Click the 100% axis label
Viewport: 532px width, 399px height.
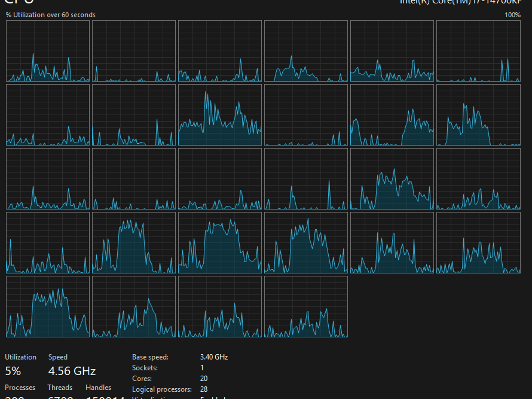(513, 15)
